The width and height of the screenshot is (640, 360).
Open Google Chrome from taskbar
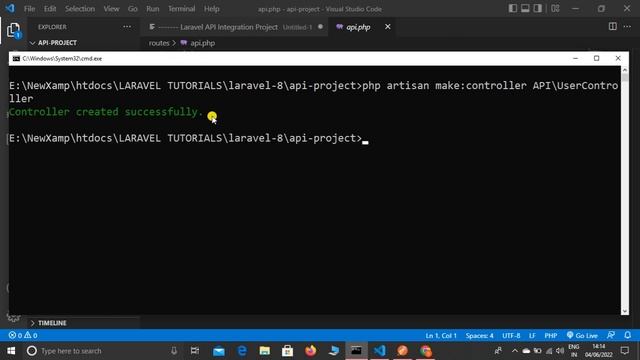tap(426, 351)
